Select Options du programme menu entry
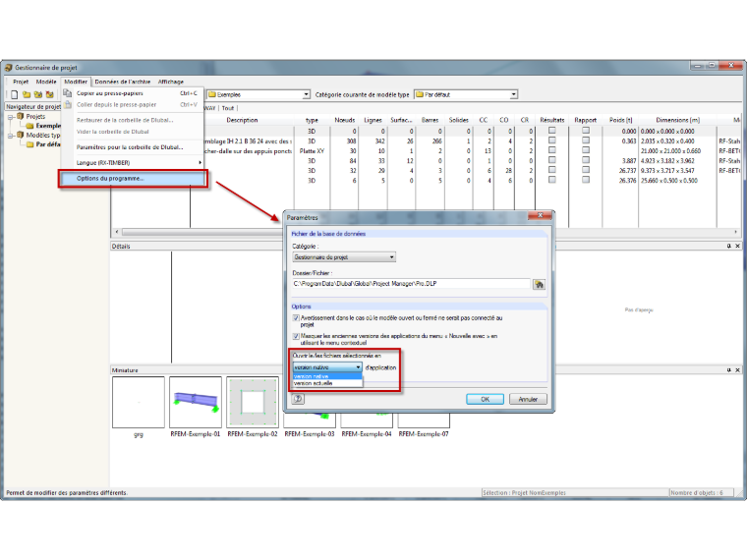This screenshot has height=560, width=747. click(x=133, y=179)
